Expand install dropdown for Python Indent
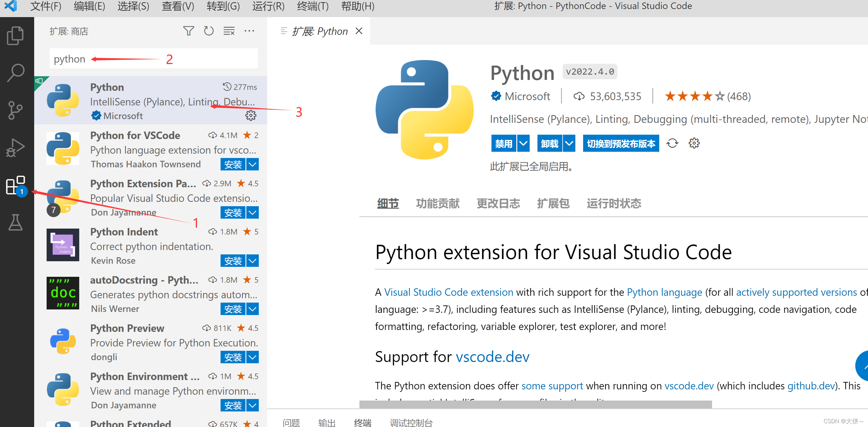Screen dimensions: 868x427 pyautogui.click(x=252, y=261)
